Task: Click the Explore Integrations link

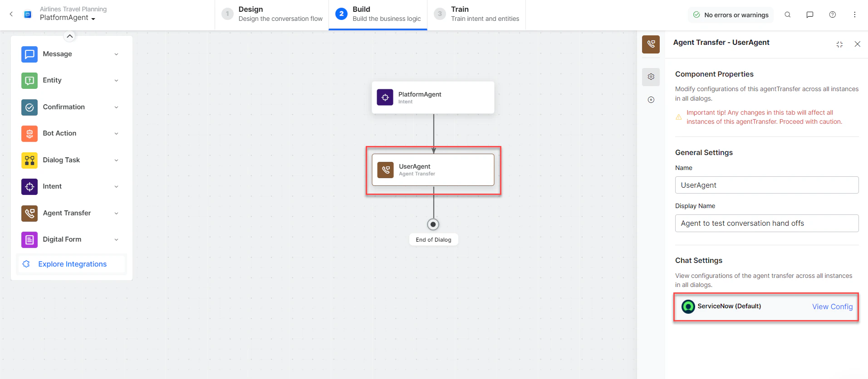Action: pos(72,264)
